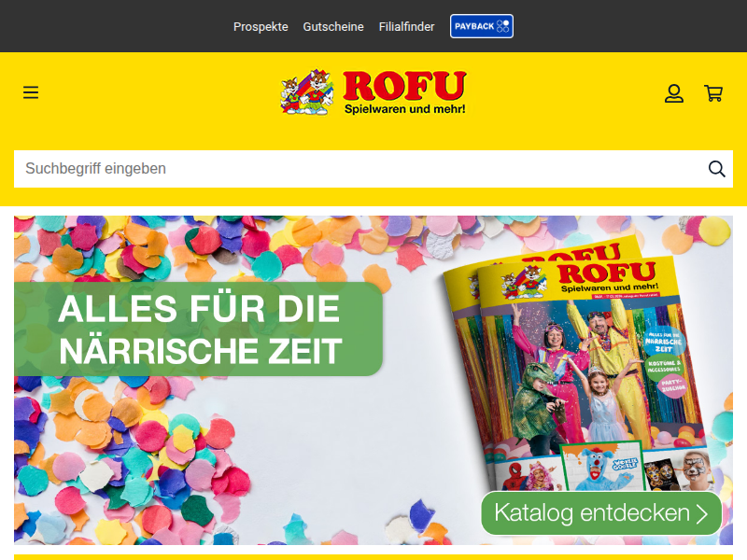Click the ROFU logo text

(x=404, y=86)
